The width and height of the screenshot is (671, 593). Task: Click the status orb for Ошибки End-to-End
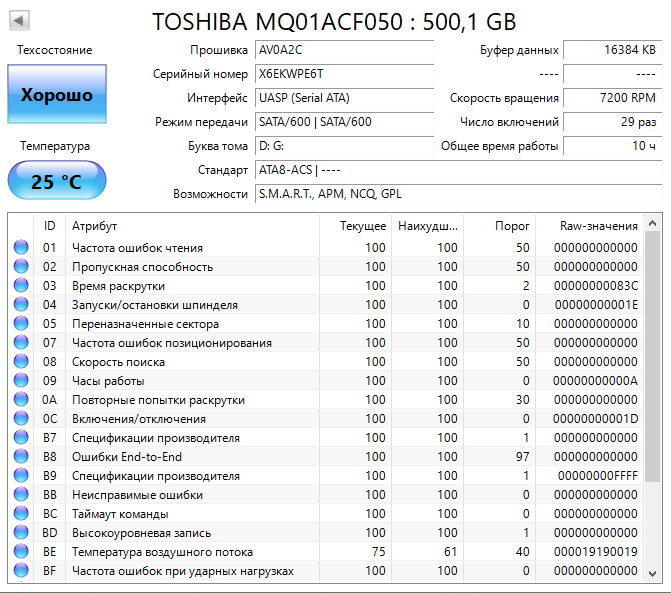pos(21,457)
